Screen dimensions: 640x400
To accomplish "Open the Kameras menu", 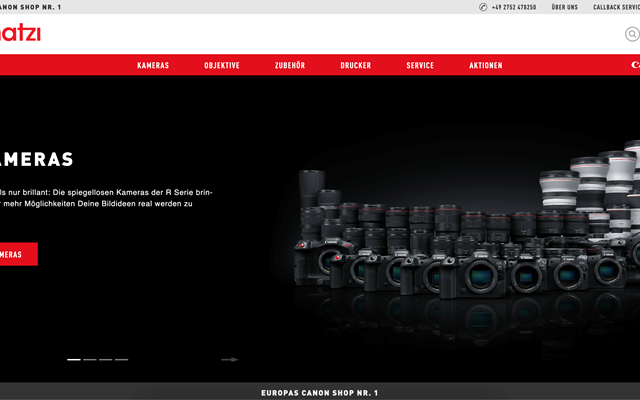I will [153, 65].
